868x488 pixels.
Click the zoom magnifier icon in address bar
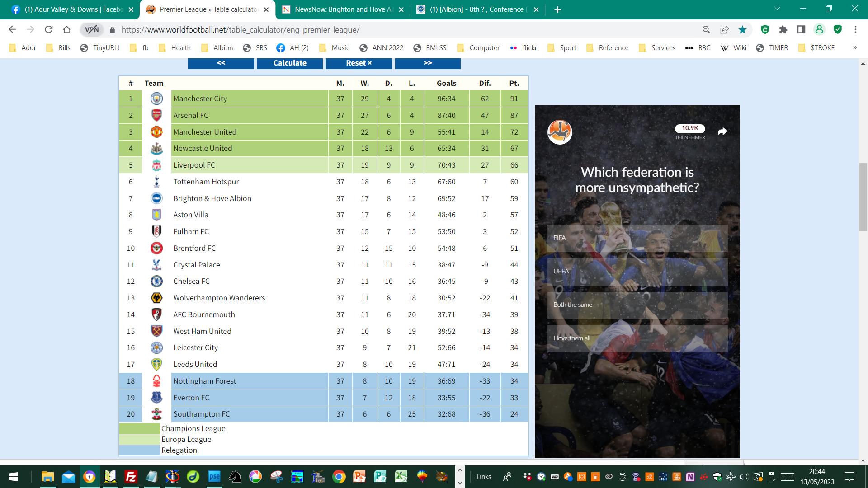click(x=706, y=30)
